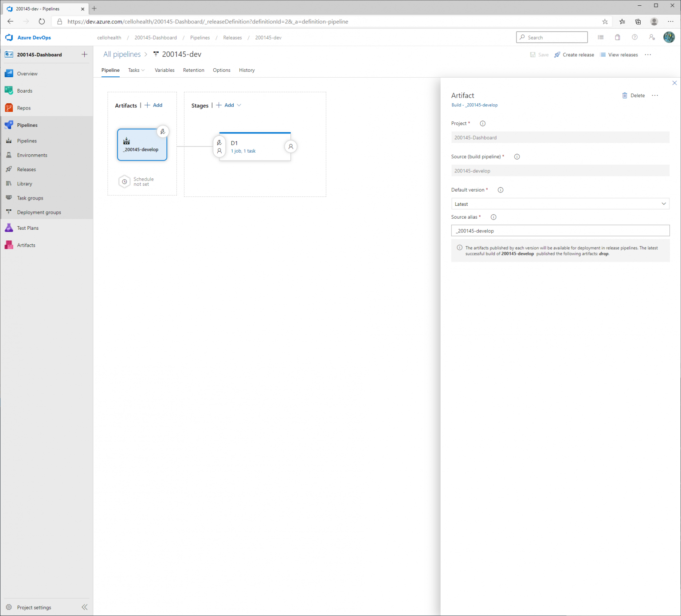The width and height of the screenshot is (681, 616).
Task: Open the Default version Latest dropdown
Action: (x=560, y=204)
